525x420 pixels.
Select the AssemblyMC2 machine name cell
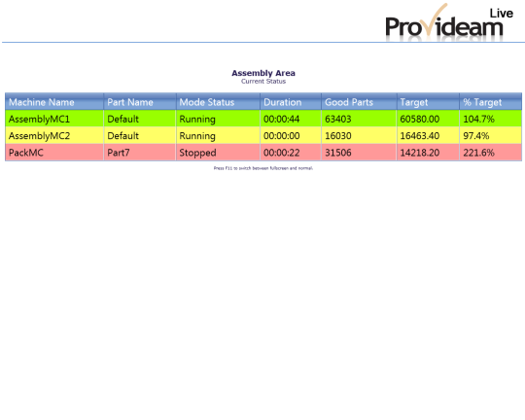tap(54, 136)
